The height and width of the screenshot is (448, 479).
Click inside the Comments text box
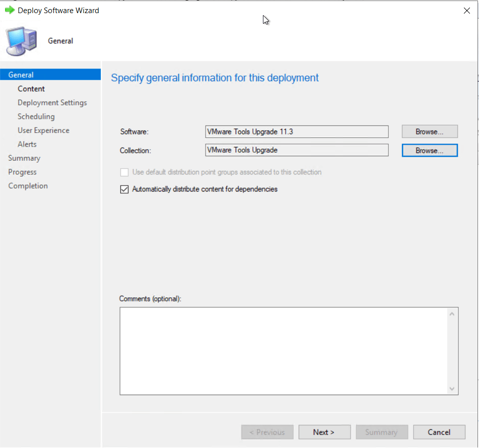click(x=282, y=350)
